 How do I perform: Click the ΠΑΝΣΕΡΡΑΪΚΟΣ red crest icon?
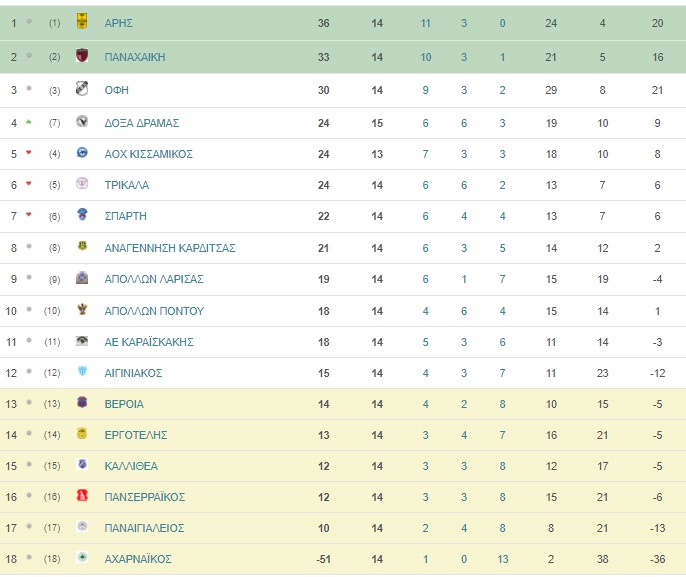(x=82, y=495)
